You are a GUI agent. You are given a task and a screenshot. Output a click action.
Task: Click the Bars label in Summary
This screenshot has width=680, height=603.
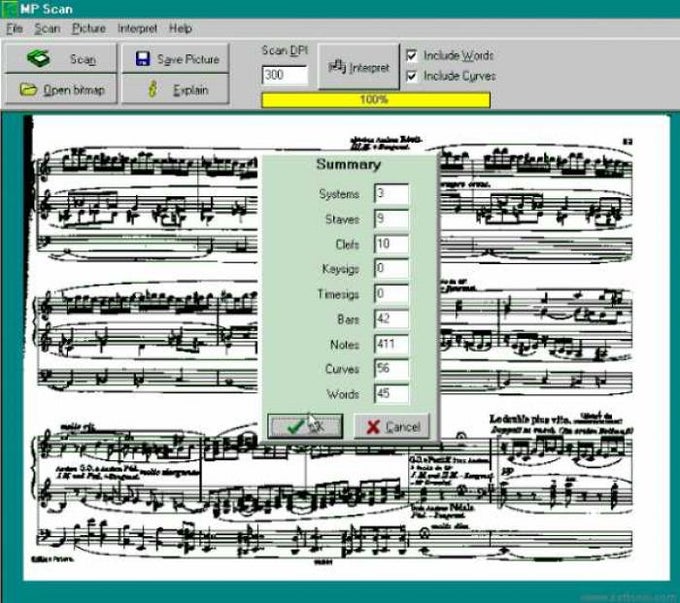348,320
